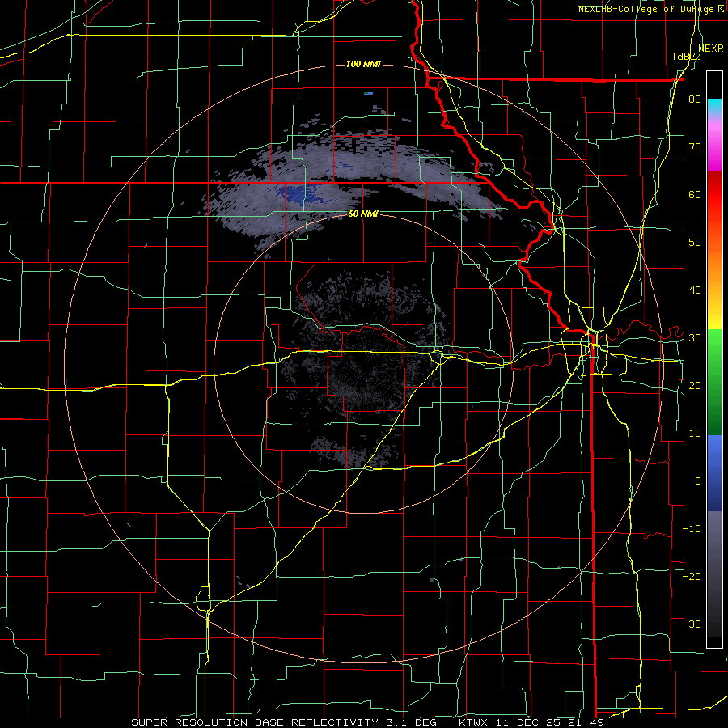Click the -10 value on the dBZ scale
Screen dimensions: 728x728
pos(692,528)
